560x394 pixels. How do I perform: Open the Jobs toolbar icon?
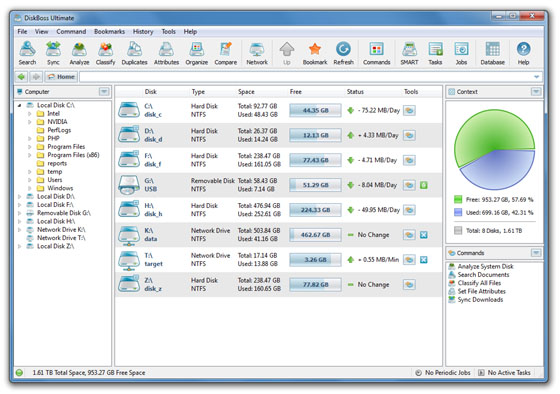(x=461, y=53)
